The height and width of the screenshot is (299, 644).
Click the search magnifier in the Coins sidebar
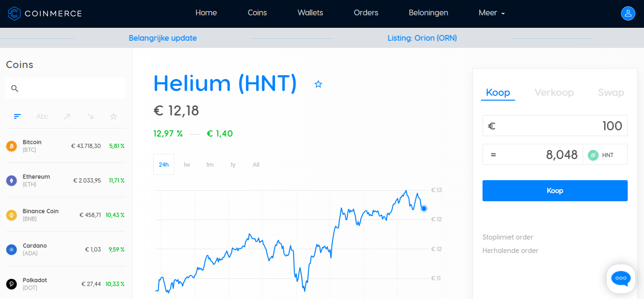pos(14,88)
